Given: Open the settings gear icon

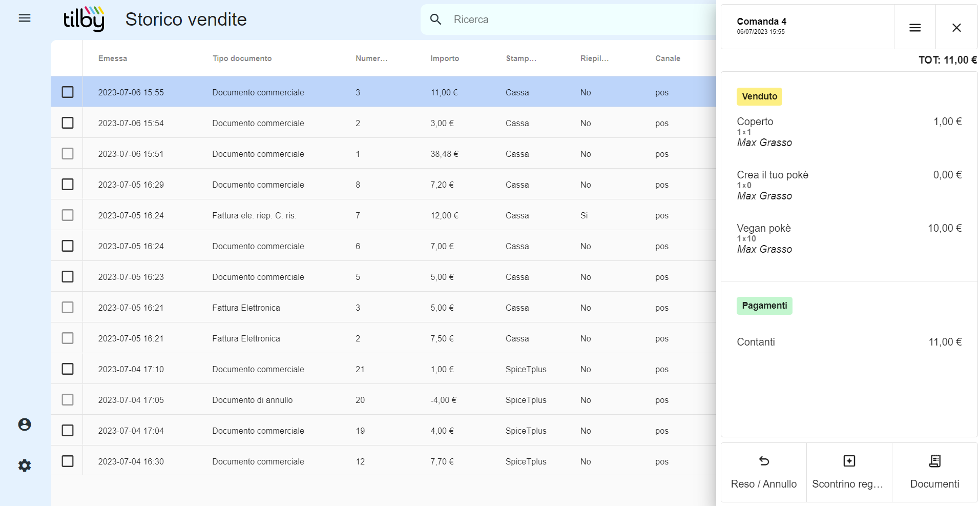Looking at the screenshot, I should pos(25,465).
